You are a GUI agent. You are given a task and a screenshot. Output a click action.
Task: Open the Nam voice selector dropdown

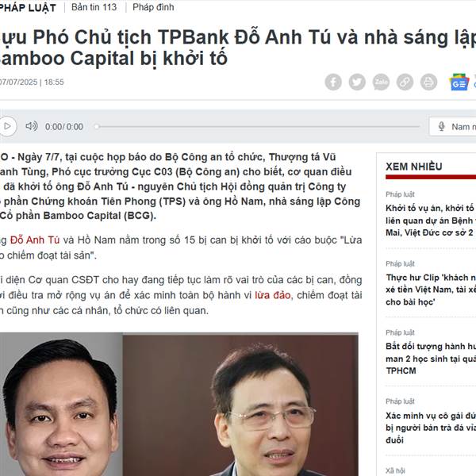[453, 126]
